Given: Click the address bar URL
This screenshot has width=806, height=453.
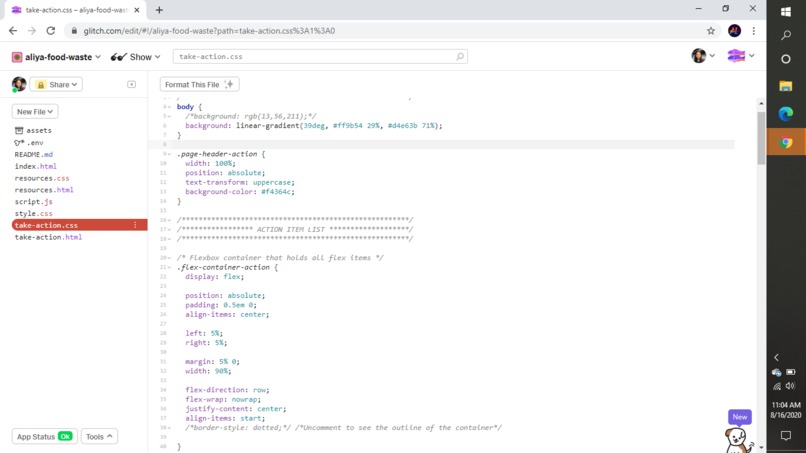Looking at the screenshot, I should point(209,31).
